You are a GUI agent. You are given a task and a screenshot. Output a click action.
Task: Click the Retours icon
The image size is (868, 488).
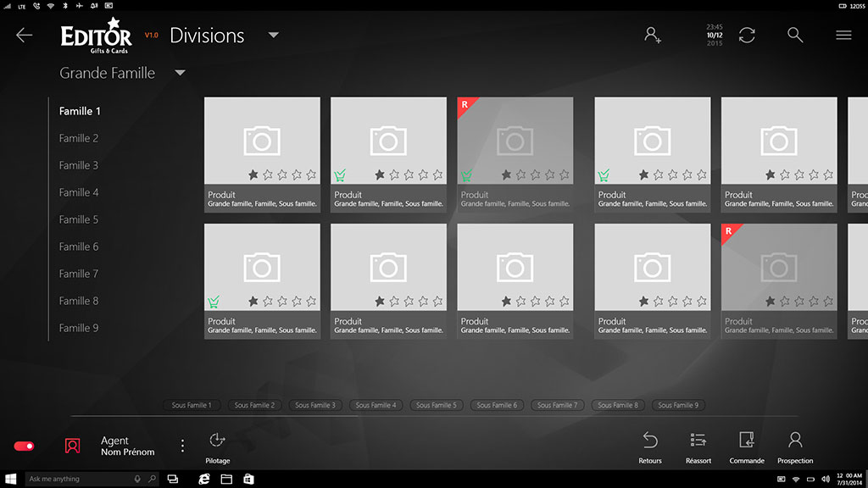point(650,441)
